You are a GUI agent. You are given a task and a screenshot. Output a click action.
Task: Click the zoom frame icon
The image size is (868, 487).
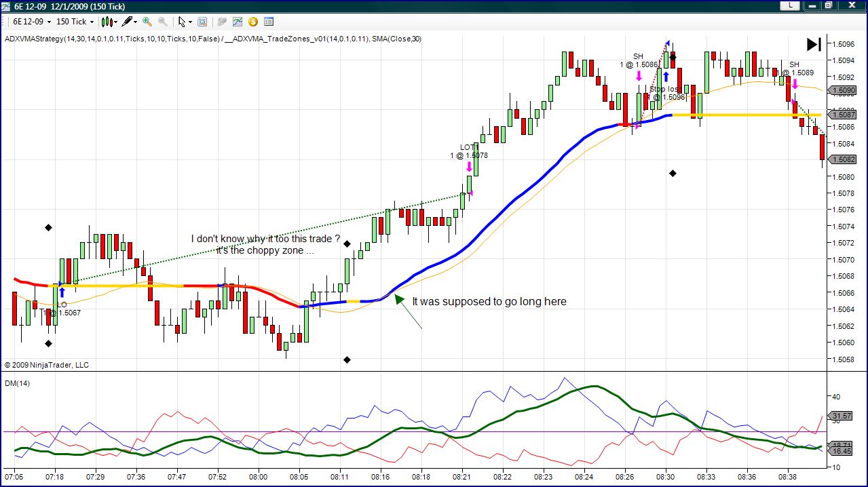click(x=202, y=22)
